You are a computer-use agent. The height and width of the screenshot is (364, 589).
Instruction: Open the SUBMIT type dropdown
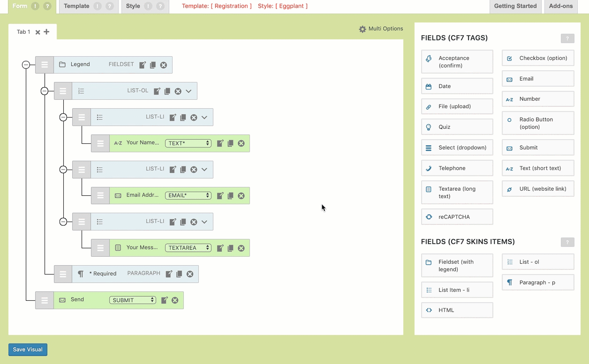coord(132,300)
